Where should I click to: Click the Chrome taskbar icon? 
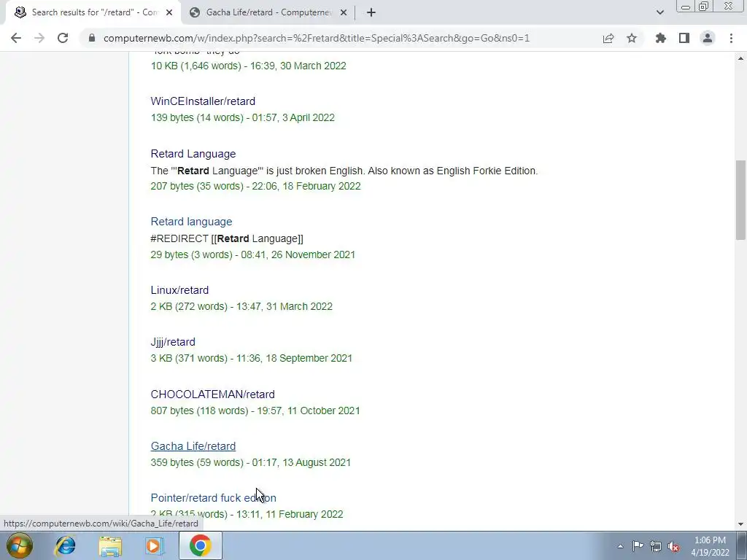(x=201, y=545)
